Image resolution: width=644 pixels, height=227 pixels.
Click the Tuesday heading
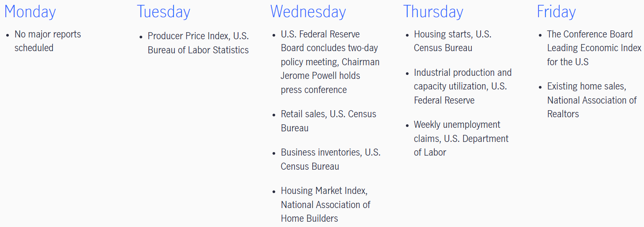[163, 12]
